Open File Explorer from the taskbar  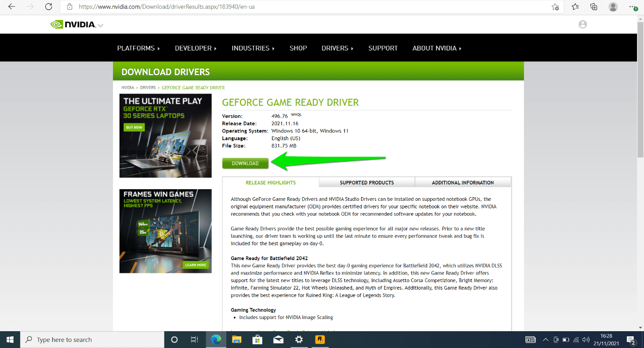pyautogui.click(x=237, y=340)
